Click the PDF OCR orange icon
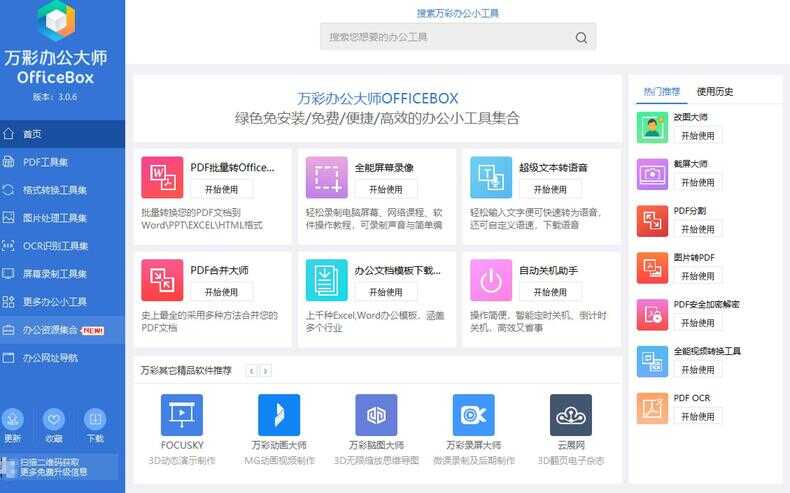The height and width of the screenshot is (493, 790). tap(652, 408)
